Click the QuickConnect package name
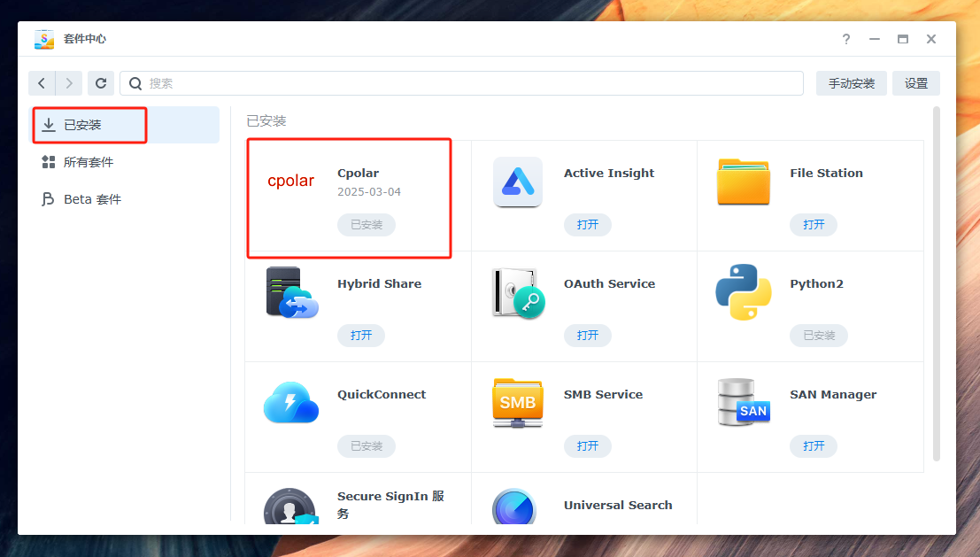 pos(382,394)
